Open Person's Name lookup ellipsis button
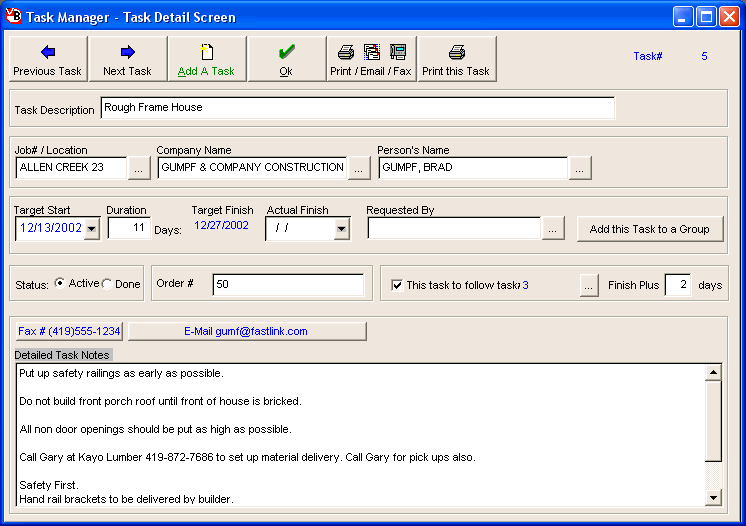 click(581, 168)
